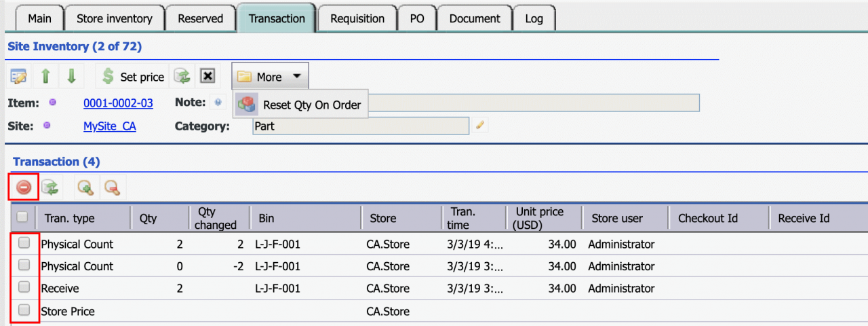Image resolution: width=868 pixels, height=326 pixels.
Task: Switch to the PO tab
Action: coord(417,18)
